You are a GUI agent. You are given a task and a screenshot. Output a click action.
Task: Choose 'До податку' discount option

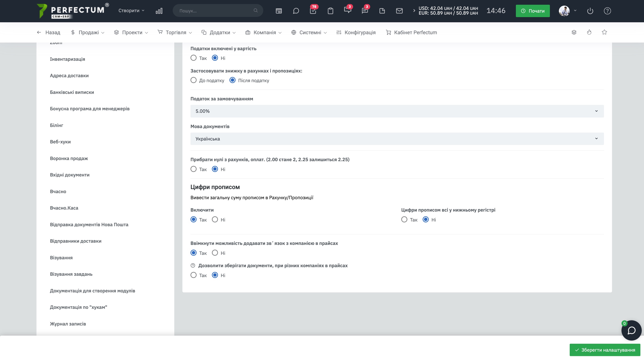pyautogui.click(x=193, y=80)
